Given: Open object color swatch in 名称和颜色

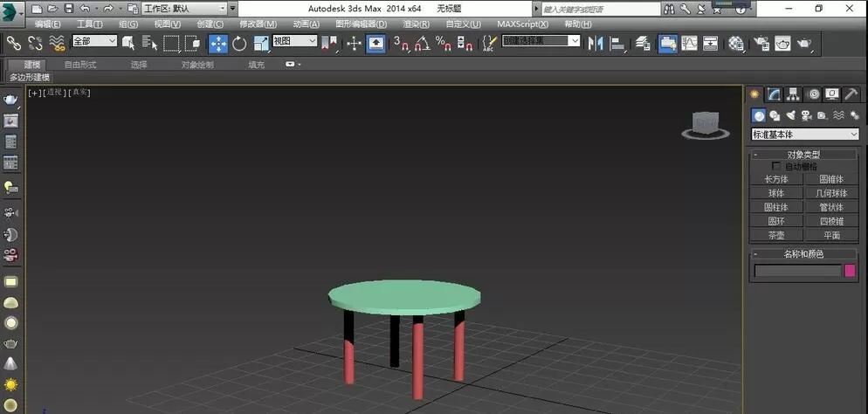Looking at the screenshot, I should pos(850,270).
